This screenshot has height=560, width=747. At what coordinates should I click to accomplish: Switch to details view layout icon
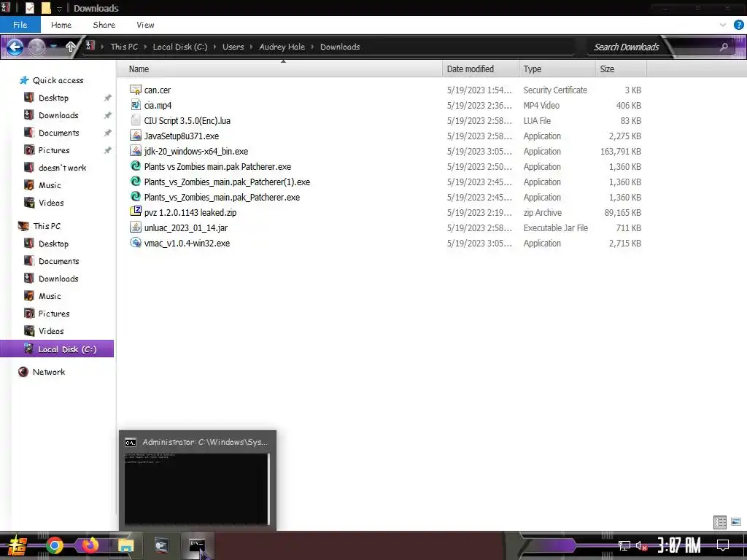(x=720, y=522)
